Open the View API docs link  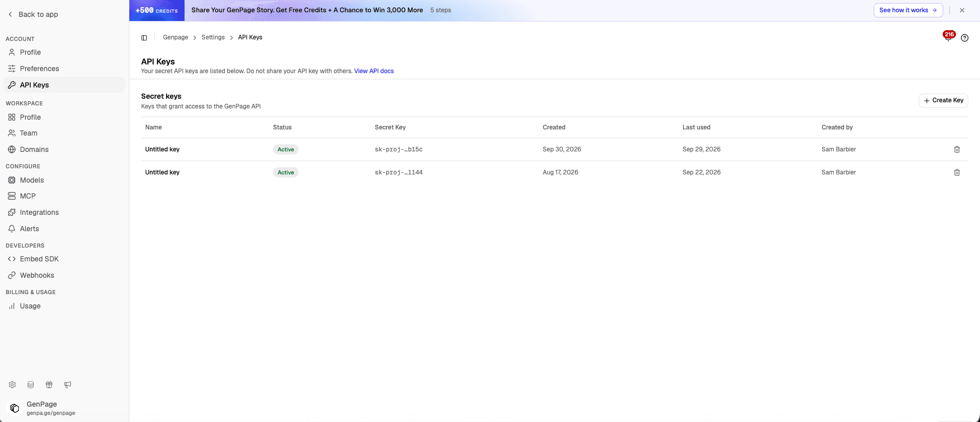(x=374, y=71)
